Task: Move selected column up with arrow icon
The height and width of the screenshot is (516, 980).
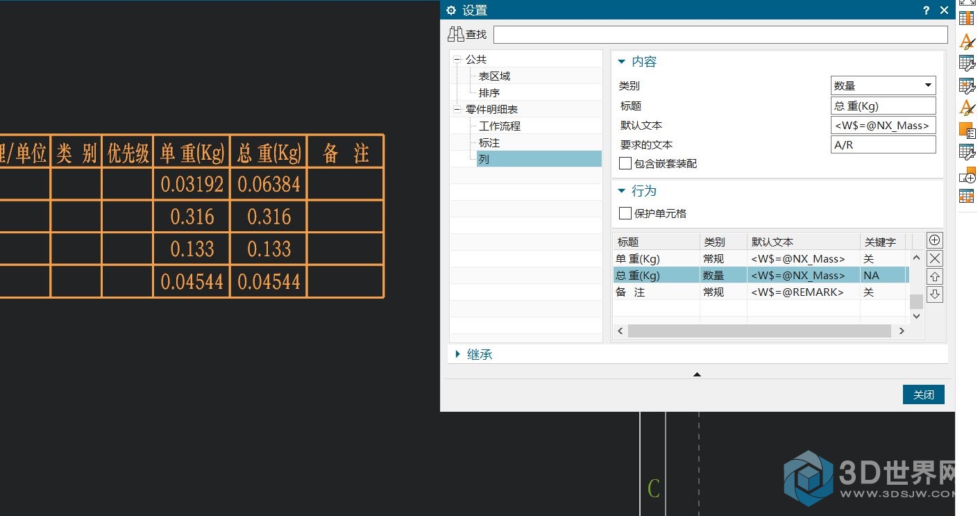Action: (x=935, y=276)
